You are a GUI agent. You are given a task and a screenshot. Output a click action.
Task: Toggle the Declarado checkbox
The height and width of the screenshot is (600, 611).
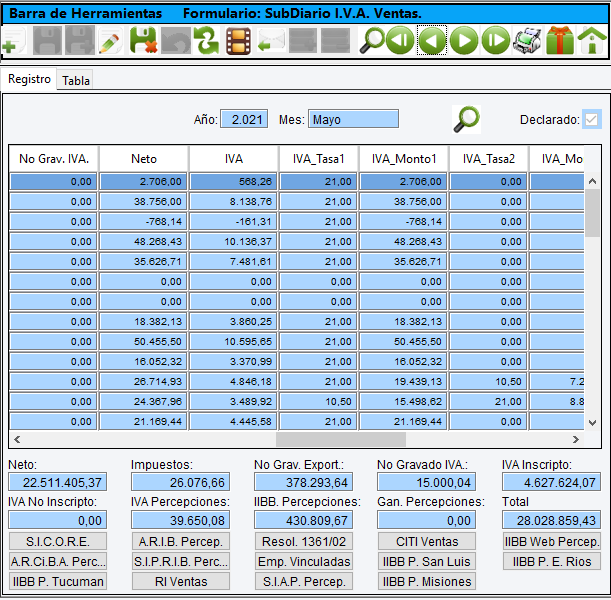click(592, 119)
